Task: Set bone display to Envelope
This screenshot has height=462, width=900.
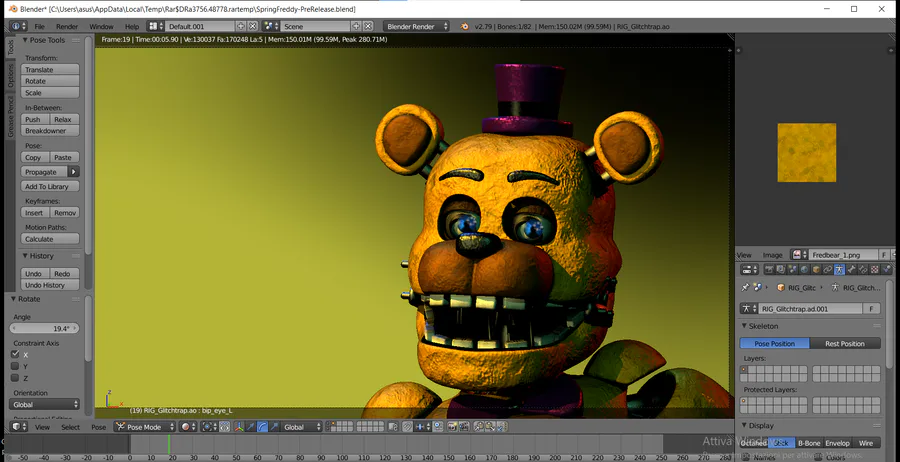Action: [837, 443]
